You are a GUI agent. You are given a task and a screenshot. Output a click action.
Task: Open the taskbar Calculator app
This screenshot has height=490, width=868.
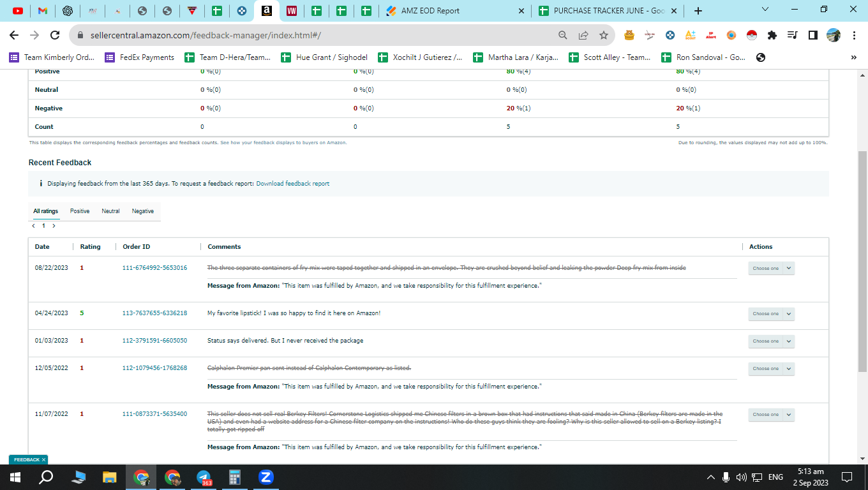[x=235, y=477]
